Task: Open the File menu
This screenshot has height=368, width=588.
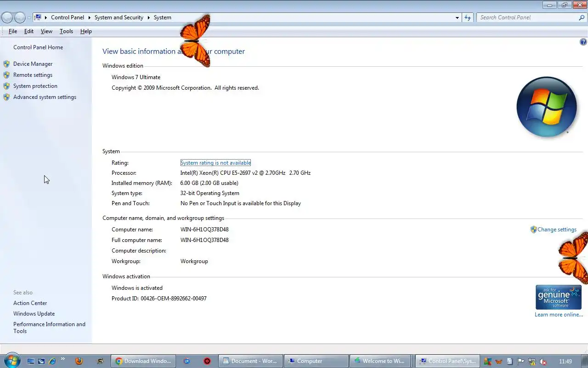Action: click(13, 31)
